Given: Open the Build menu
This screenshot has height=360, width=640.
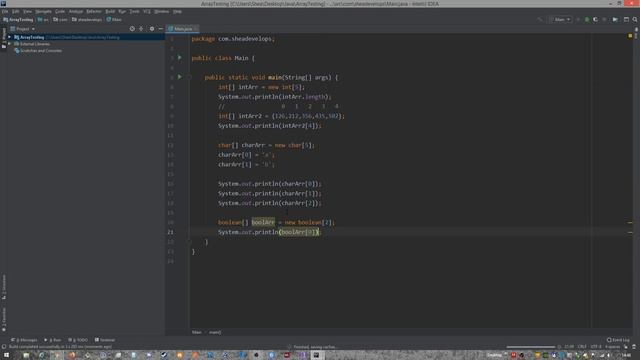Looking at the screenshot, I should 110,11.
